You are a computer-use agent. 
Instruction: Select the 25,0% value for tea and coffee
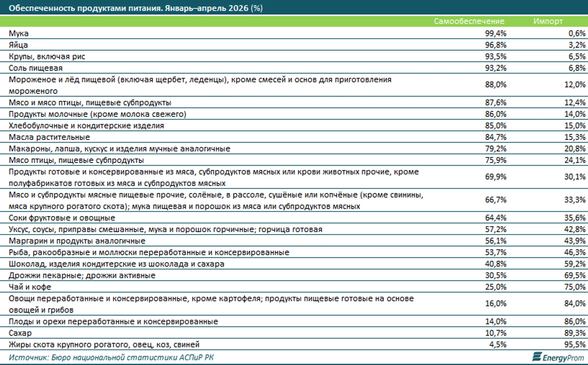coord(495,287)
